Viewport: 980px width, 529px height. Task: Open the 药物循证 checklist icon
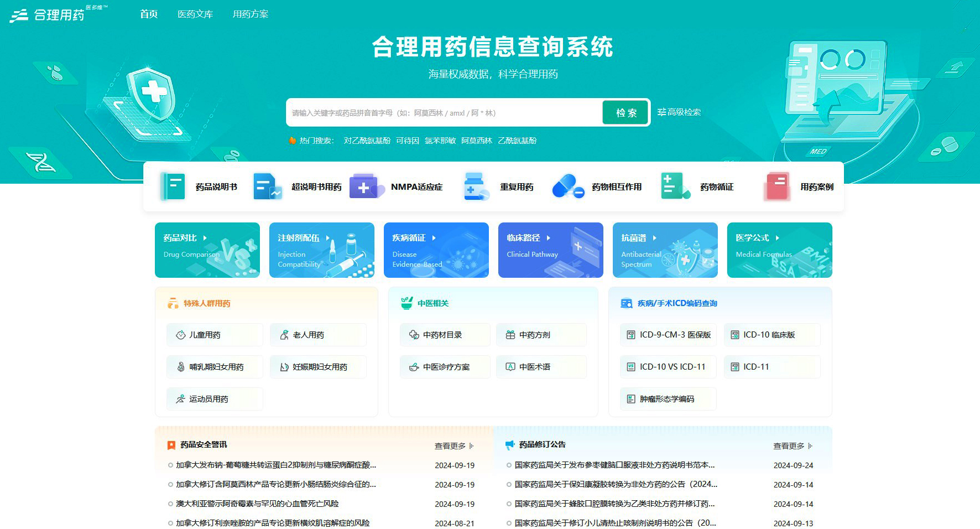tap(675, 186)
